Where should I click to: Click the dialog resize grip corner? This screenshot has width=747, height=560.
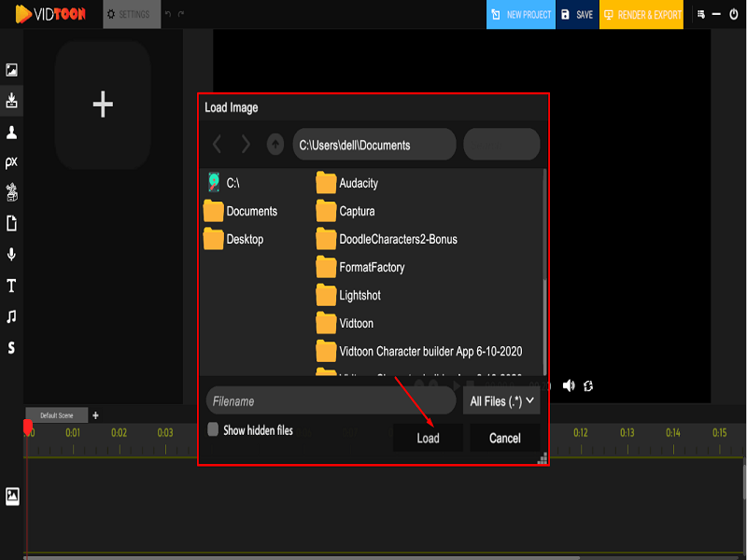pyautogui.click(x=543, y=458)
